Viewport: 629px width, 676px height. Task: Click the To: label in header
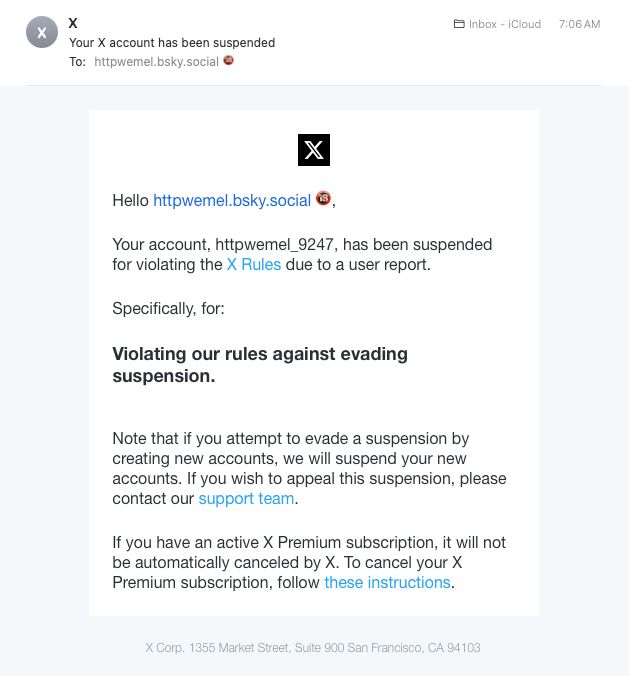78,62
